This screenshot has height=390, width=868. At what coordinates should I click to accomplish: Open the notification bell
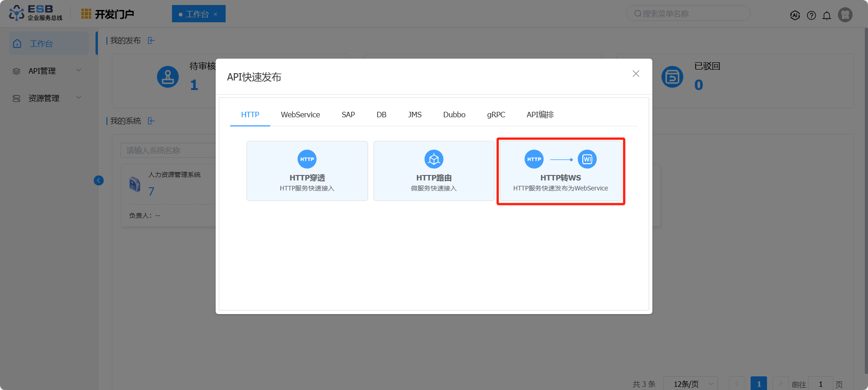pos(827,15)
